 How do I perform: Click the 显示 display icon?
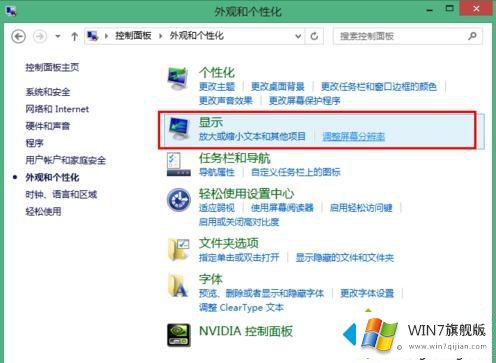coord(179,128)
